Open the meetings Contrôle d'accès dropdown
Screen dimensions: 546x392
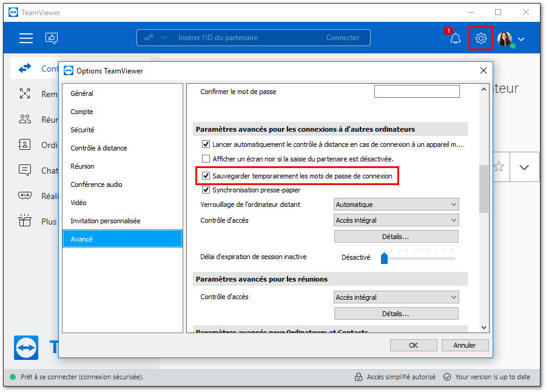coord(396,297)
